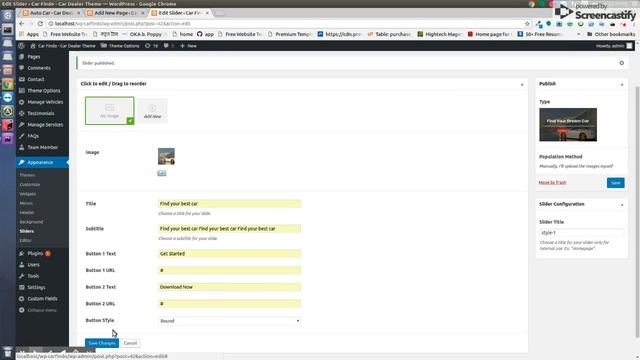Screen dimensions: 640x360
Task: Click the Edit link under the slide image
Action: (162, 173)
